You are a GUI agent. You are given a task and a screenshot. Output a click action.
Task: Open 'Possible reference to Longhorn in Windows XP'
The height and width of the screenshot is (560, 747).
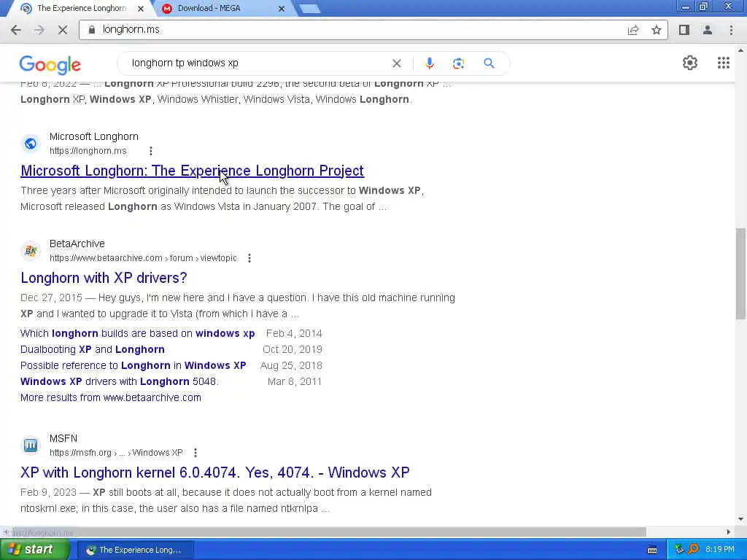tap(133, 366)
